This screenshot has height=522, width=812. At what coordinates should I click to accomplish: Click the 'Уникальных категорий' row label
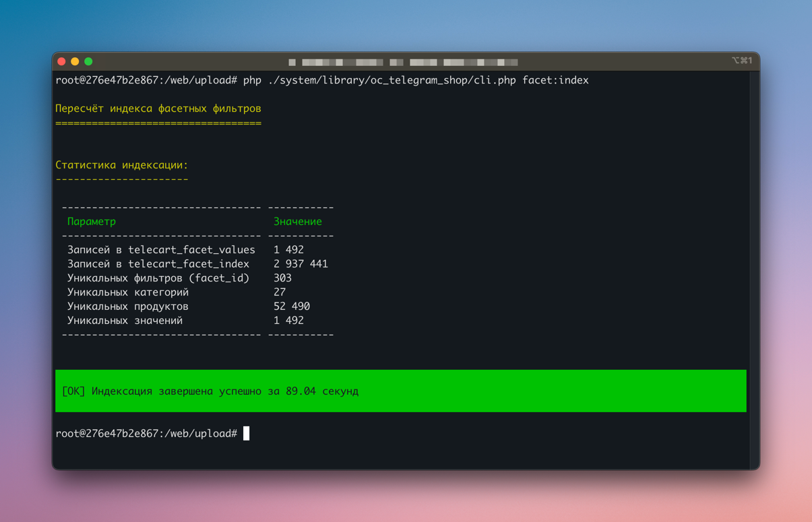(x=127, y=292)
